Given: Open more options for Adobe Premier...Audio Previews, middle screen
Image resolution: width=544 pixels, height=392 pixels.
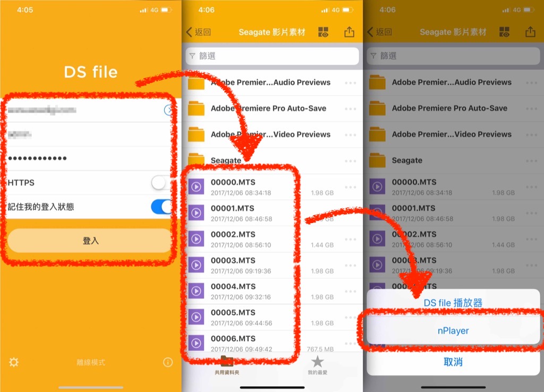Looking at the screenshot, I should coord(351,83).
